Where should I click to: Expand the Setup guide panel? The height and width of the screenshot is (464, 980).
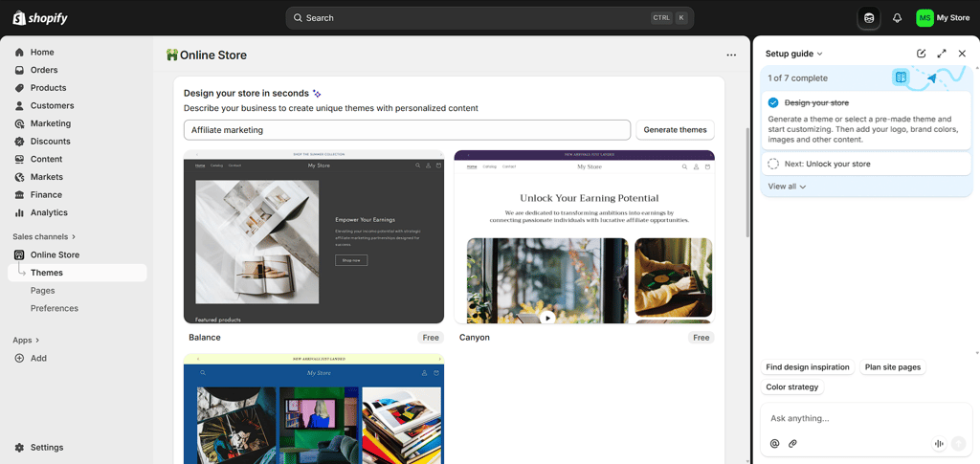pyautogui.click(x=942, y=54)
